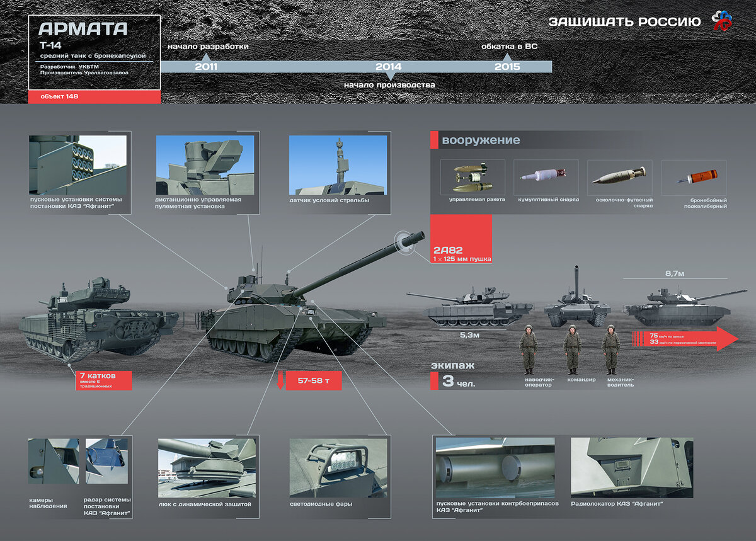Click the red 'объект 148' label
Image resolution: width=756 pixels, height=541 pixels.
point(94,97)
